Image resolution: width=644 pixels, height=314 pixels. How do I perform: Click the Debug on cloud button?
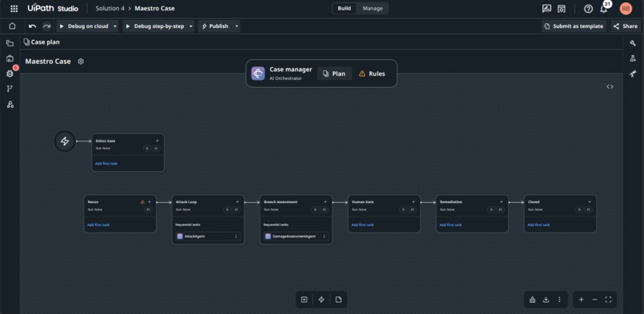tap(84, 26)
